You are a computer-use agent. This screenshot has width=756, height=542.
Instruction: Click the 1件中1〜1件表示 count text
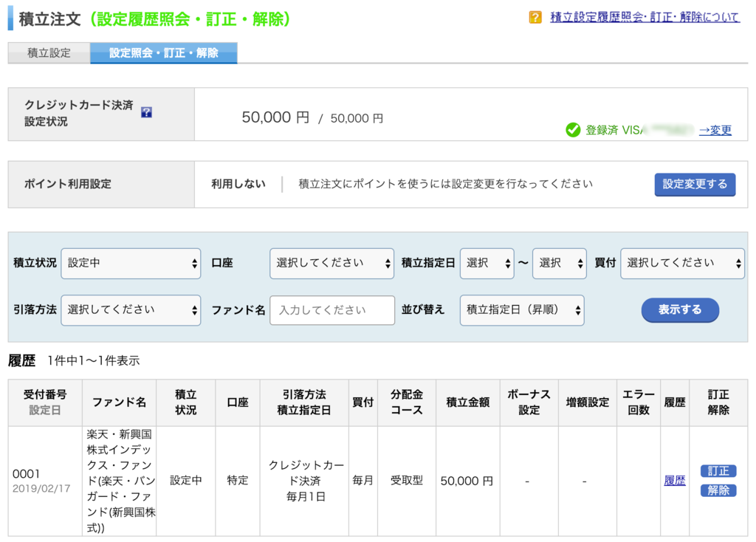94,360
